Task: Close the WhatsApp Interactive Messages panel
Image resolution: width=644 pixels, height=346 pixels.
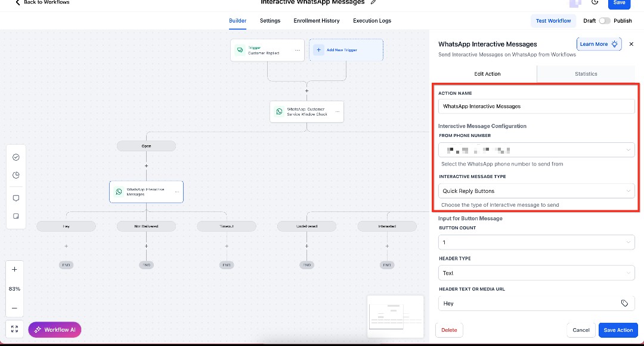Action: click(631, 44)
